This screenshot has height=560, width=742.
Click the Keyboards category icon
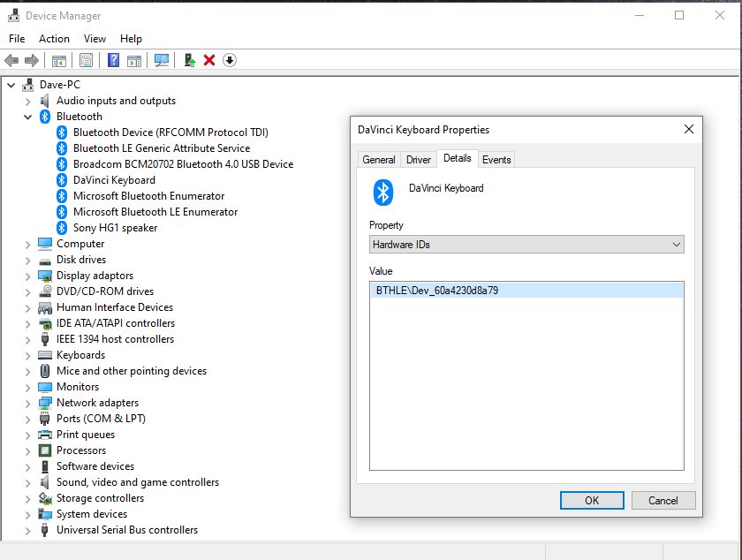point(45,355)
